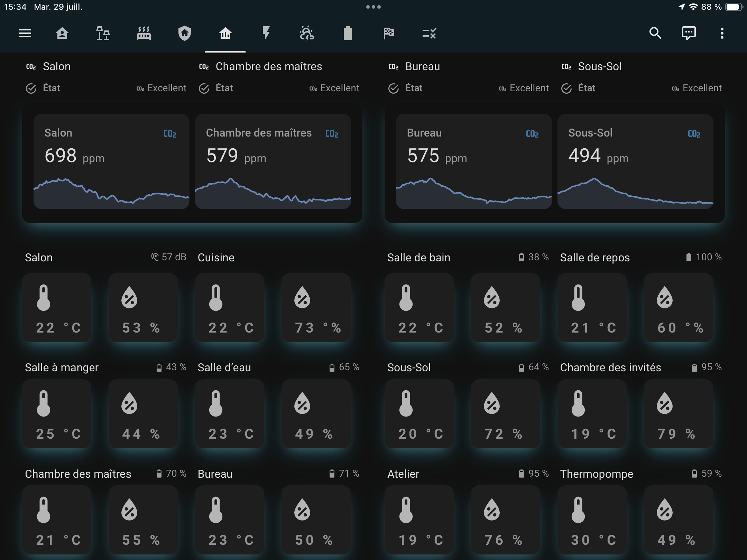Image resolution: width=747 pixels, height=560 pixels.
Task: Click Salon 57 dB noise reading
Action: 169,257
